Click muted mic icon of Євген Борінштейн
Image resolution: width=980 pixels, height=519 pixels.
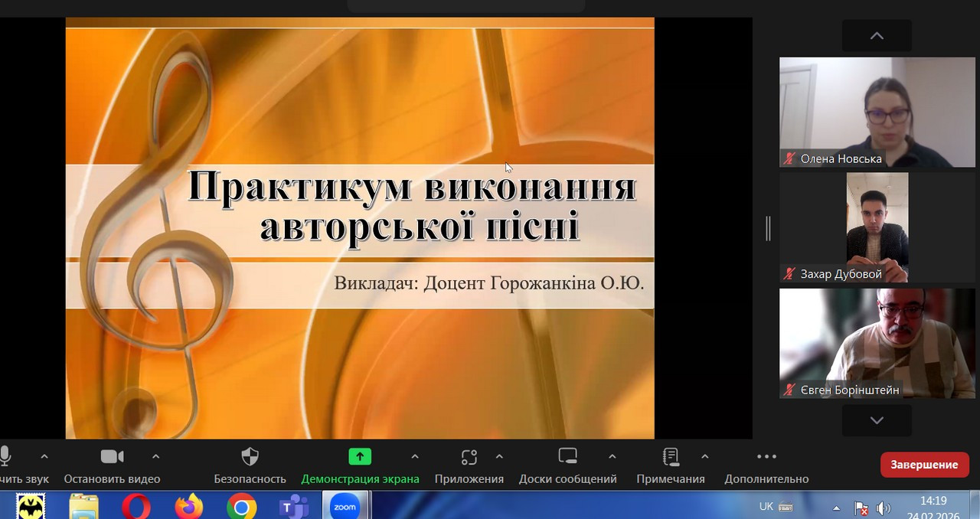click(789, 390)
